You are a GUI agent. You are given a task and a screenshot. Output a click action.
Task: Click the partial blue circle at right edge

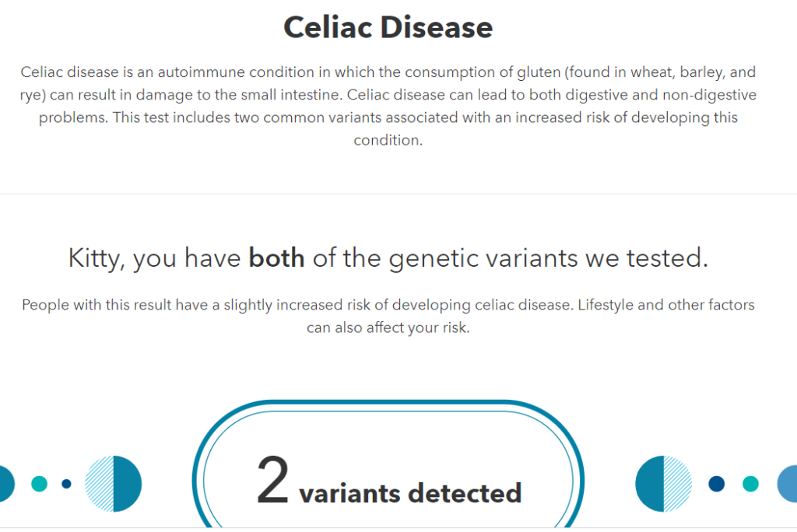(788, 484)
